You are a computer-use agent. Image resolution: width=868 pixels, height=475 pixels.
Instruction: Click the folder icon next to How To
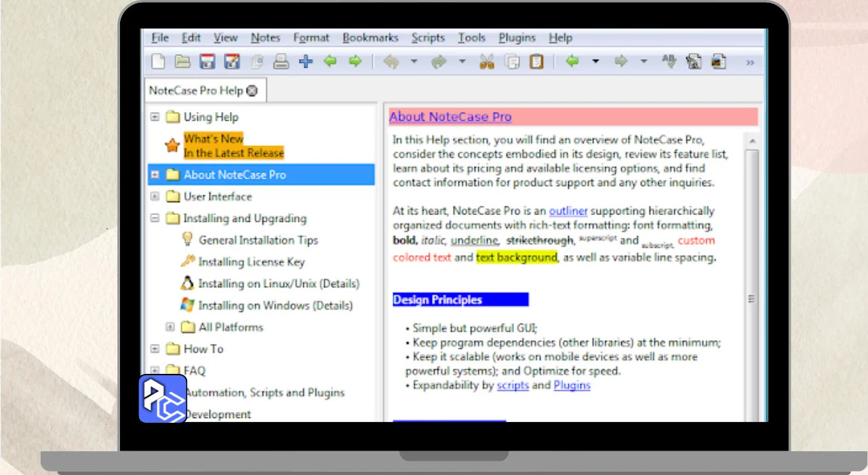[172, 349]
